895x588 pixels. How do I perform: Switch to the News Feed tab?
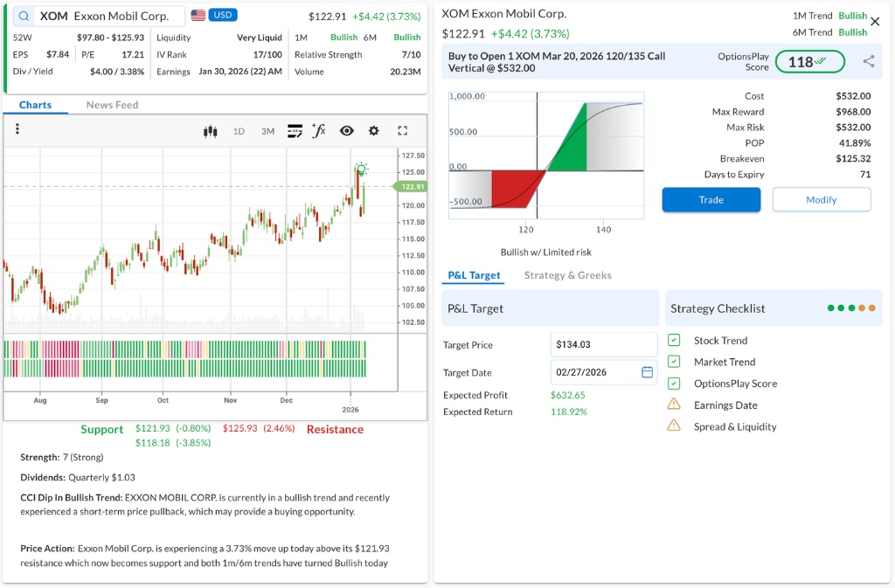pyautogui.click(x=112, y=105)
